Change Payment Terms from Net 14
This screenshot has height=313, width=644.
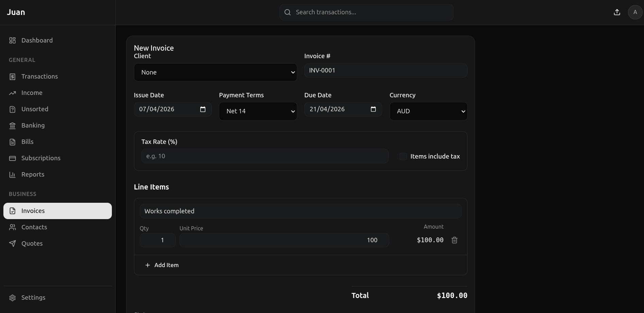(x=258, y=111)
